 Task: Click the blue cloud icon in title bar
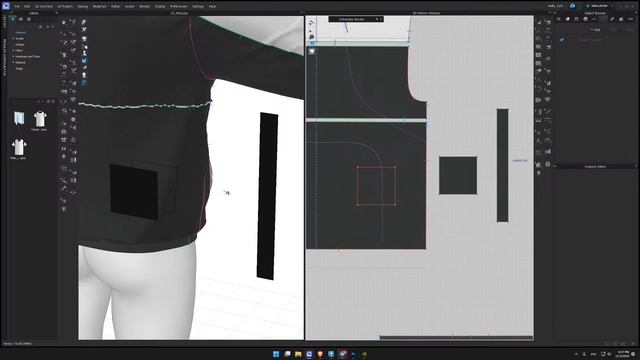572,6
